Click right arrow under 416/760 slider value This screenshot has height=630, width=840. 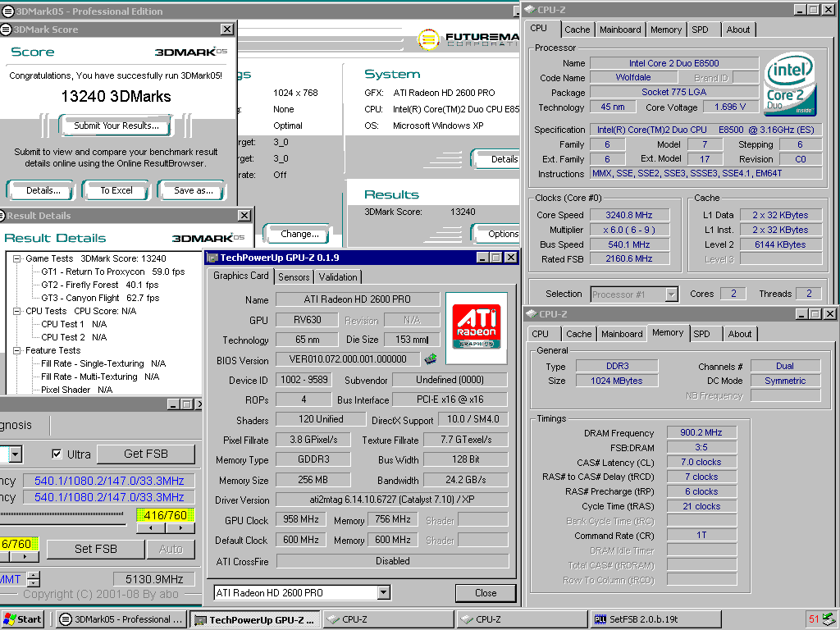[180, 528]
